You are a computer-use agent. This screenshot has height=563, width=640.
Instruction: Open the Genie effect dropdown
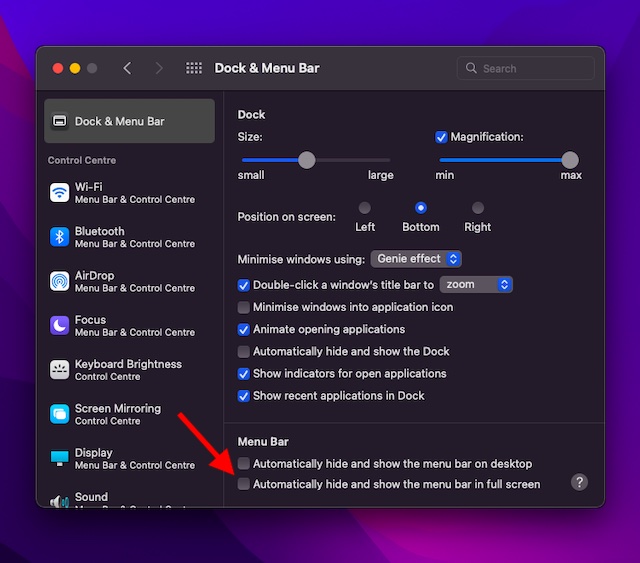tap(416, 259)
